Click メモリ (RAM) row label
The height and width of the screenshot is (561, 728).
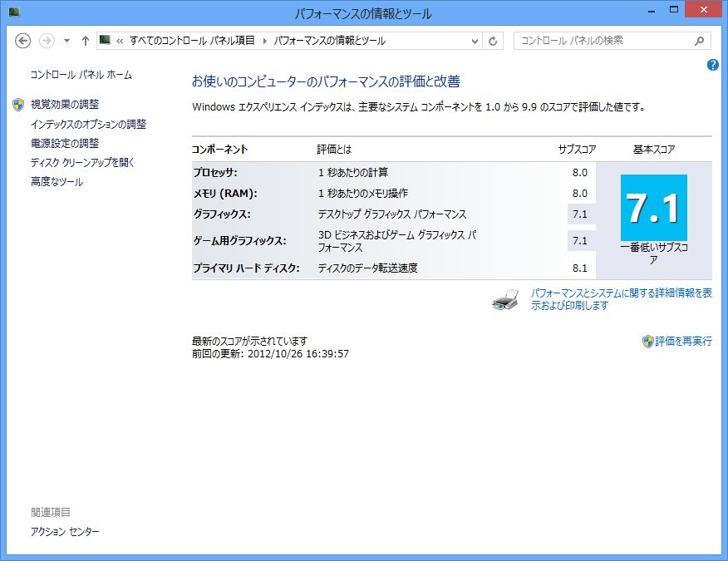tap(225, 193)
